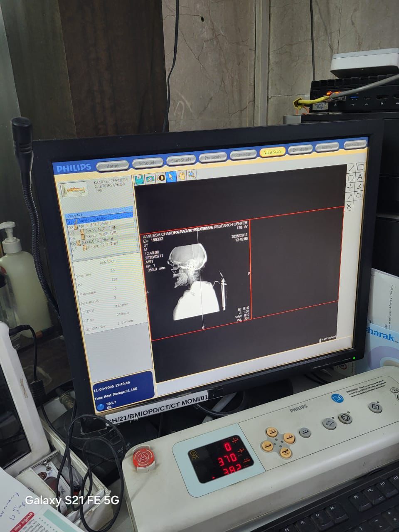Select the rectangle ROI tool

pos(360,167)
